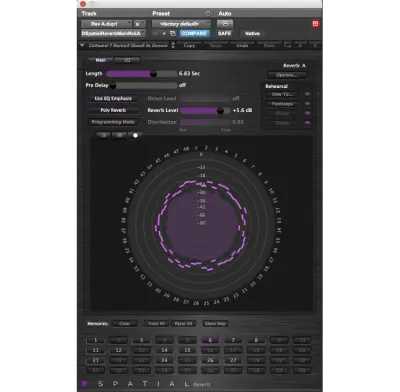Click the Show Map button
Viewport: 400px width, 392px height.
pyautogui.click(x=216, y=324)
